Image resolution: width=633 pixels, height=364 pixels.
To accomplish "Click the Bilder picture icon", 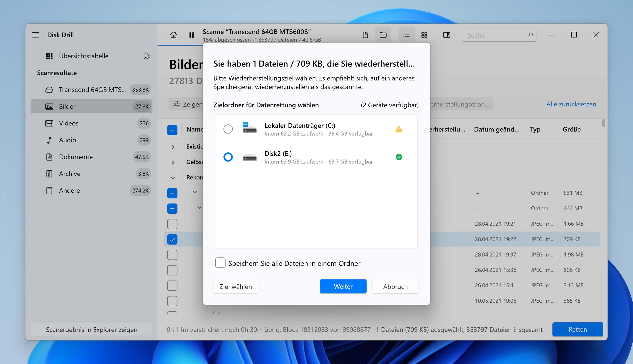I will click(49, 106).
